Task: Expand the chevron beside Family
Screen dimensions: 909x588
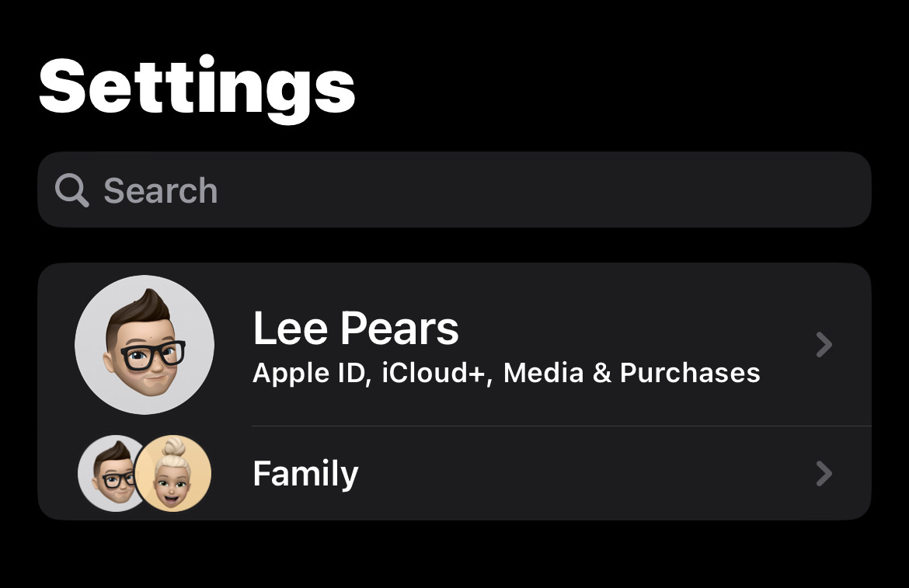Action: pyautogui.click(x=824, y=473)
